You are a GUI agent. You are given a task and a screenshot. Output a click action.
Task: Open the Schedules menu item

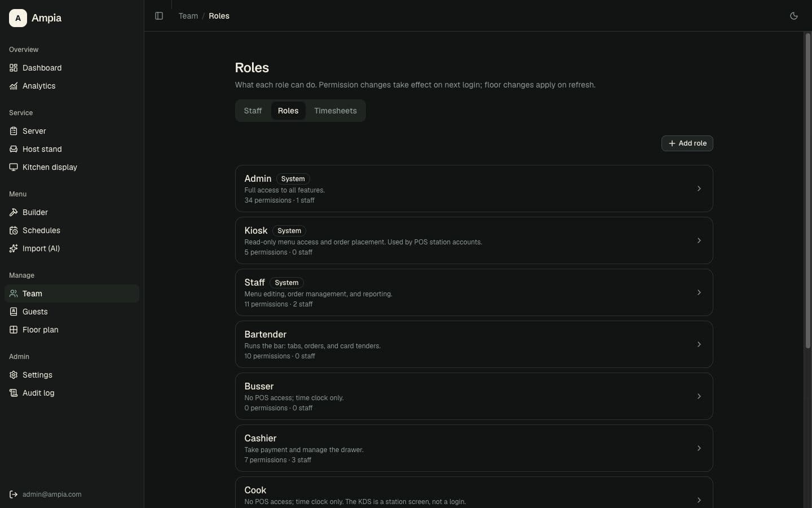coord(72,230)
